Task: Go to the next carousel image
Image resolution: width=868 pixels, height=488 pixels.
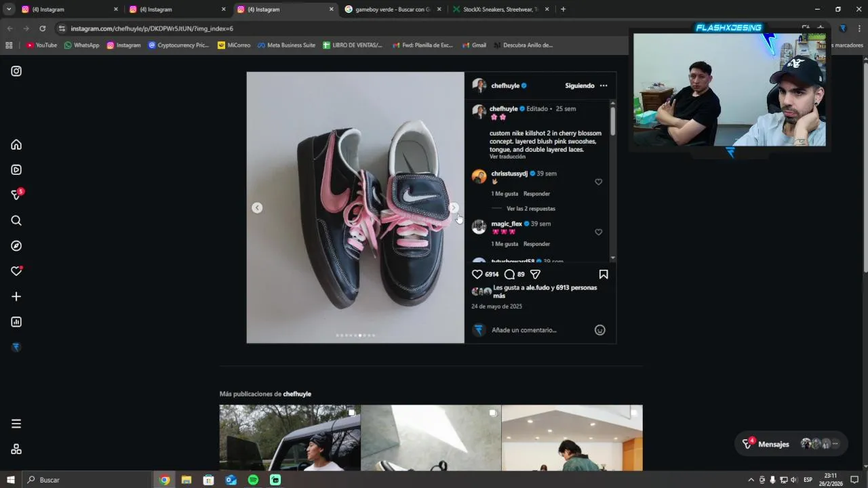Action: 454,208
